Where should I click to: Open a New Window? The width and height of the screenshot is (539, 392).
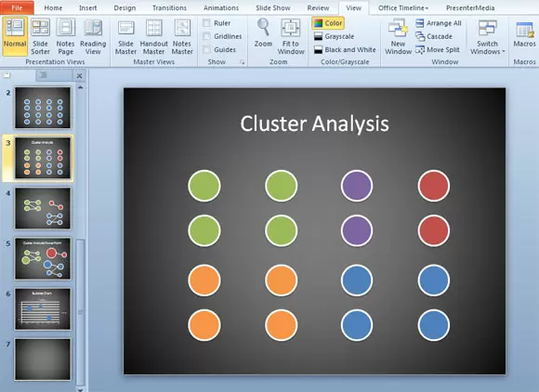[x=398, y=36]
